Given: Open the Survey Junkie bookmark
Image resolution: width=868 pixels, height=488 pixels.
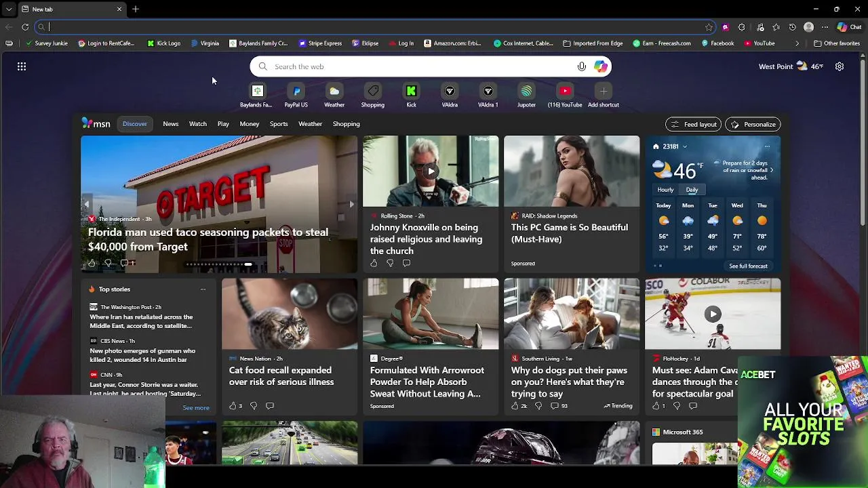Looking at the screenshot, I should (46, 43).
